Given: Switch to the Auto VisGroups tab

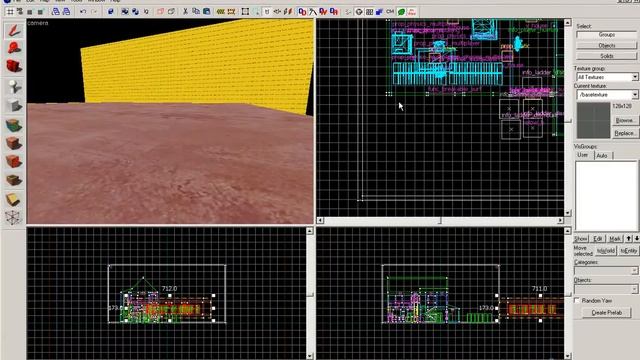Looking at the screenshot, I should [x=602, y=156].
